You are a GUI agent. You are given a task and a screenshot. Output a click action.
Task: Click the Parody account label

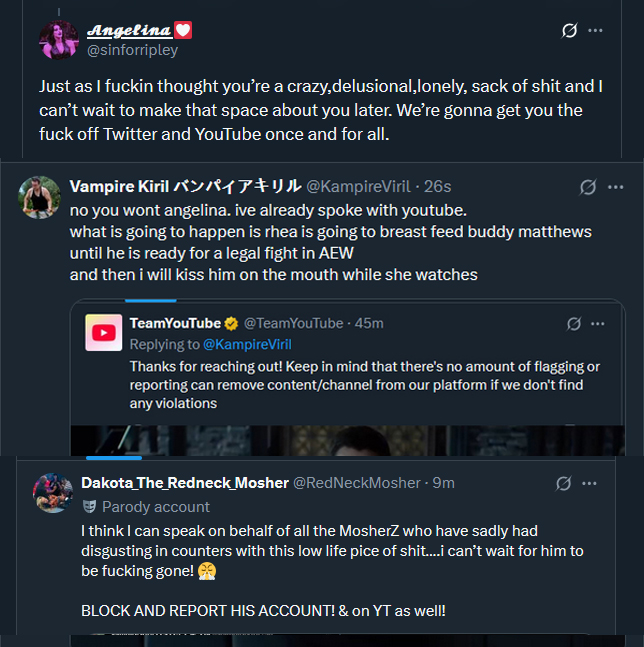pos(156,507)
